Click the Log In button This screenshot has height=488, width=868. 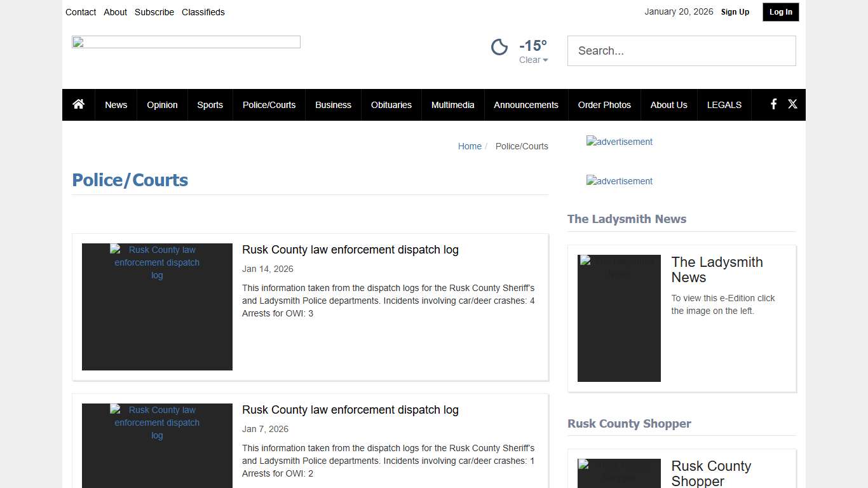click(780, 11)
